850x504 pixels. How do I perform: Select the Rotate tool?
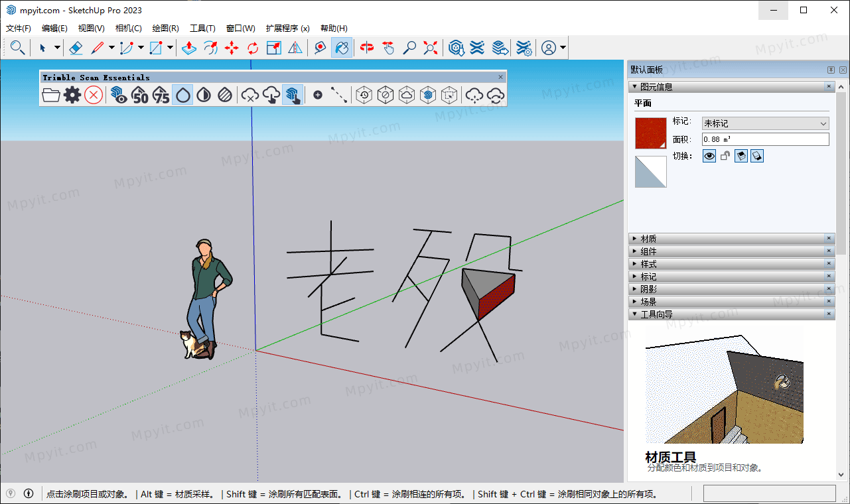tap(253, 48)
